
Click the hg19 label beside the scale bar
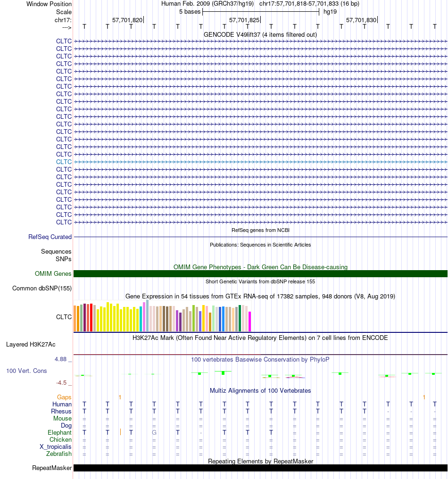(x=330, y=12)
